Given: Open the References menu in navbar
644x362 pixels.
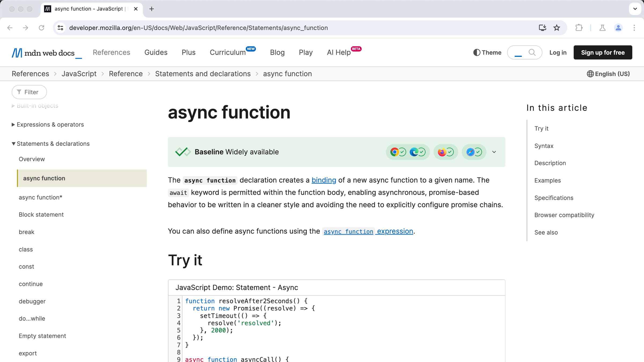Looking at the screenshot, I should click(111, 53).
